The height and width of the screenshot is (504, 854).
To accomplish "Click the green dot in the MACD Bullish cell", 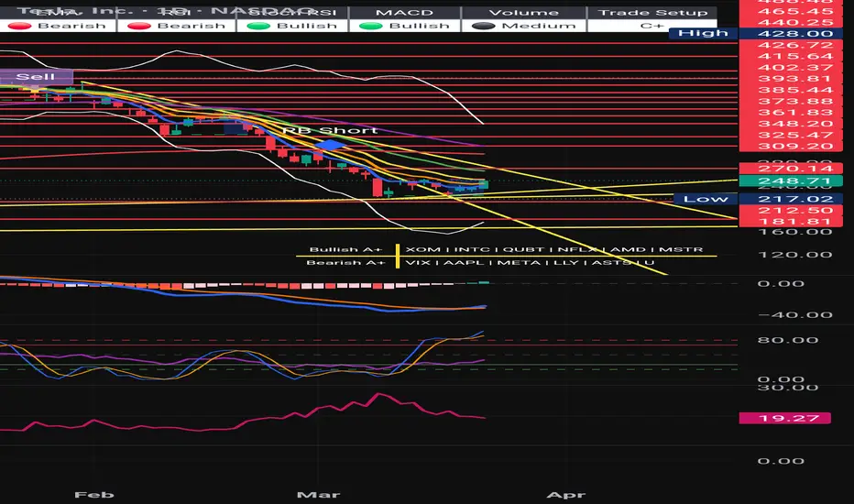I will [x=371, y=26].
